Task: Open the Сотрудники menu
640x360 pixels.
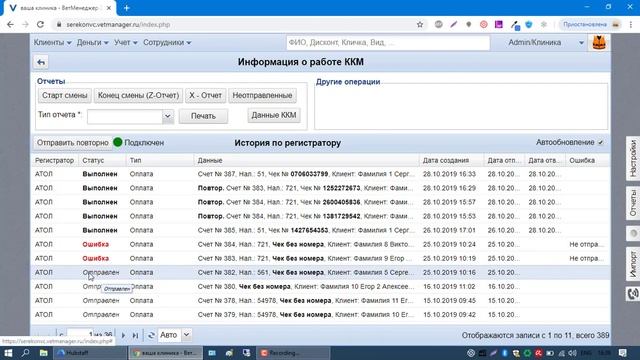Action: pos(167,42)
